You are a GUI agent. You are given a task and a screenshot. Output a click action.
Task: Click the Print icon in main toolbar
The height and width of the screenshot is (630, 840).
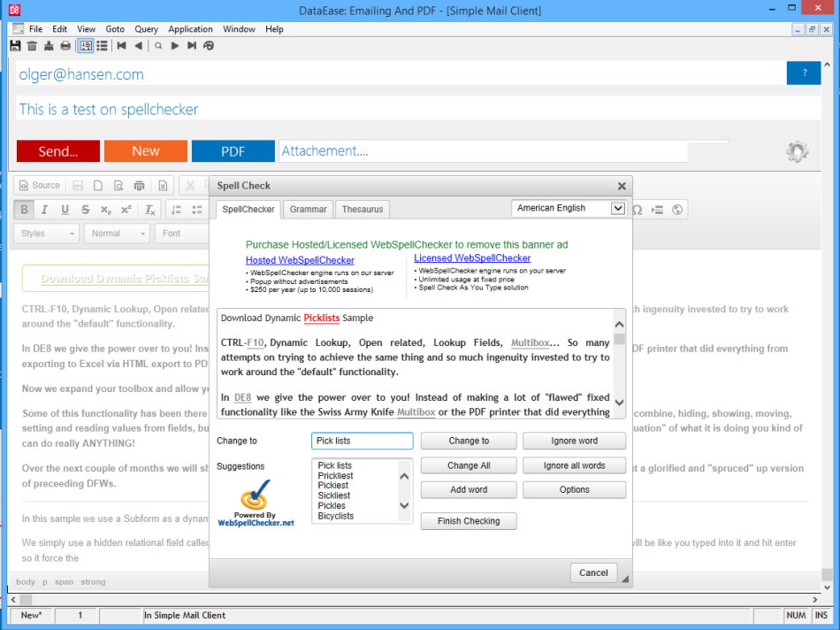pos(65,46)
